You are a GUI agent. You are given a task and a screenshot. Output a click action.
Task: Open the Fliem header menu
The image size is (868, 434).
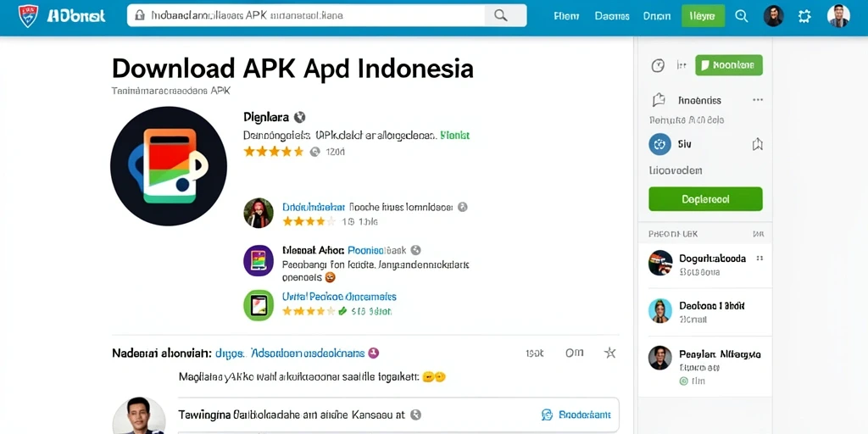click(x=566, y=16)
